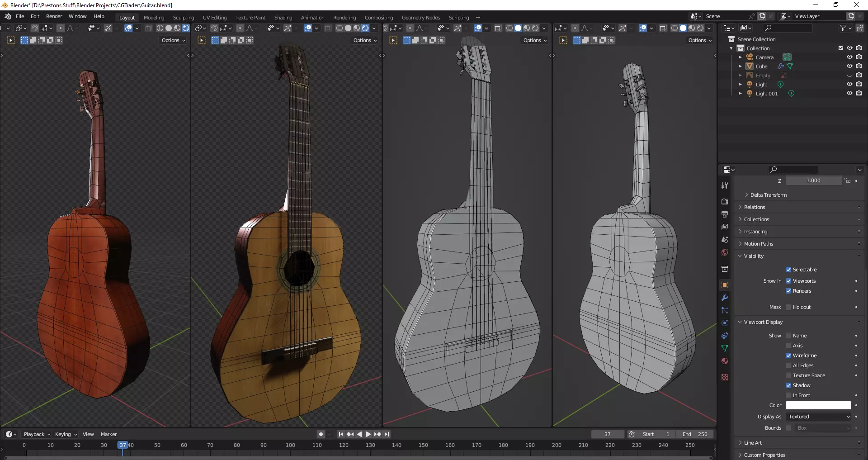Open the Particles properties tab
The image size is (868, 460).
pos(725,310)
